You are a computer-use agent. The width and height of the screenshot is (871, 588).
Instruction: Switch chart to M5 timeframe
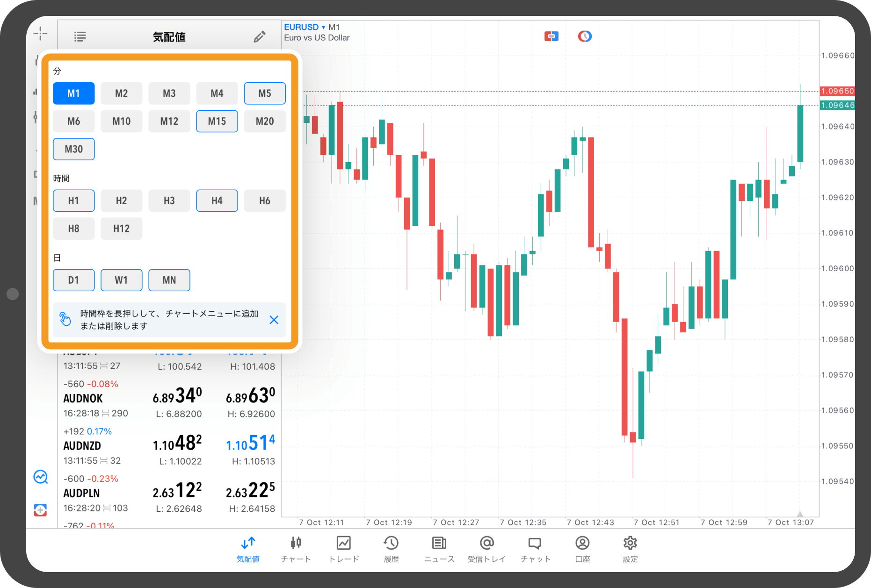click(x=264, y=93)
